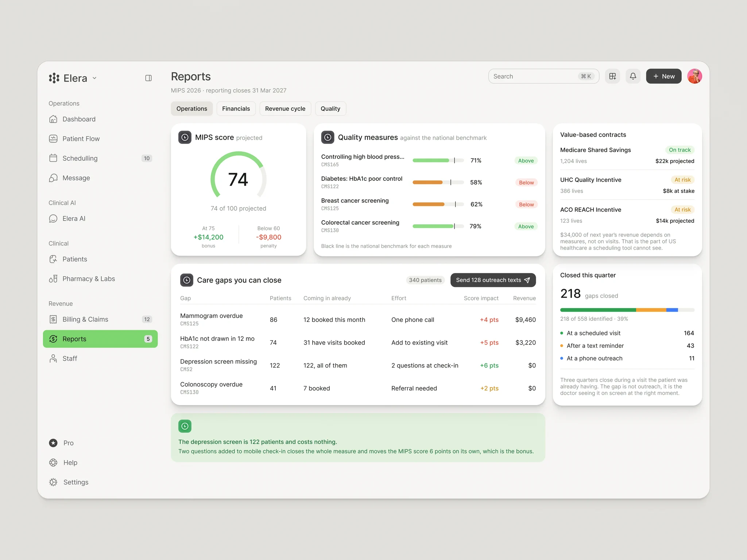Open the Message chat icon
Screen dimensions: 747x560
click(53, 178)
